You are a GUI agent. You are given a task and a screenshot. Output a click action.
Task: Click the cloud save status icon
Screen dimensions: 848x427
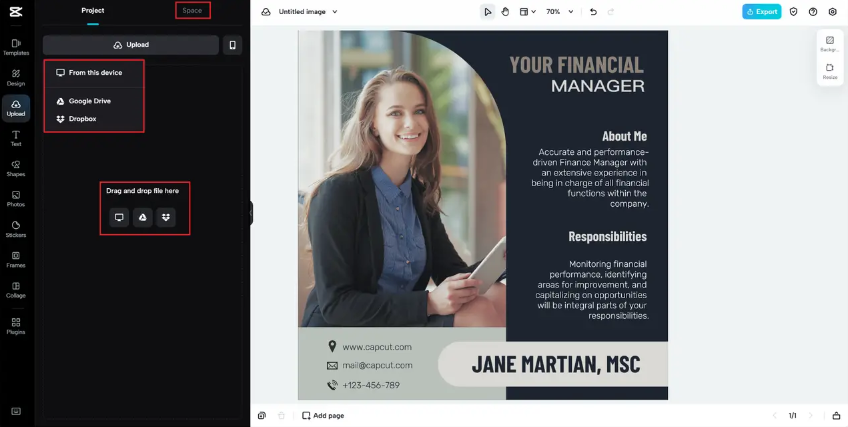coord(266,11)
